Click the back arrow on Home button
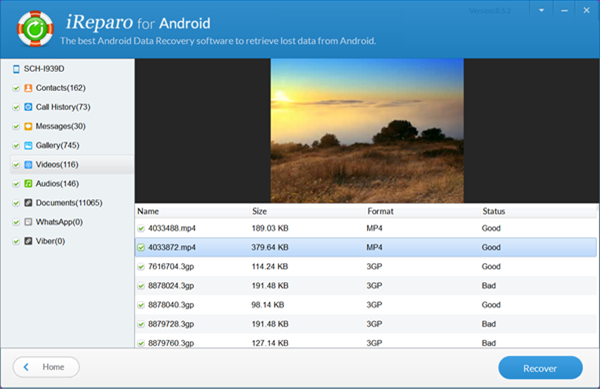Image resolution: width=600 pixels, height=389 pixels. [x=26, y=367]
